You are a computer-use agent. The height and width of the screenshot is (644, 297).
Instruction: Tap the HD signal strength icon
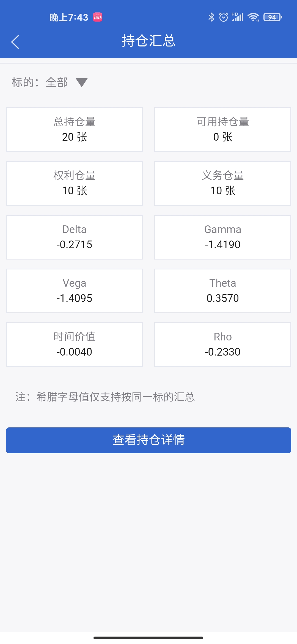point(238,17)
